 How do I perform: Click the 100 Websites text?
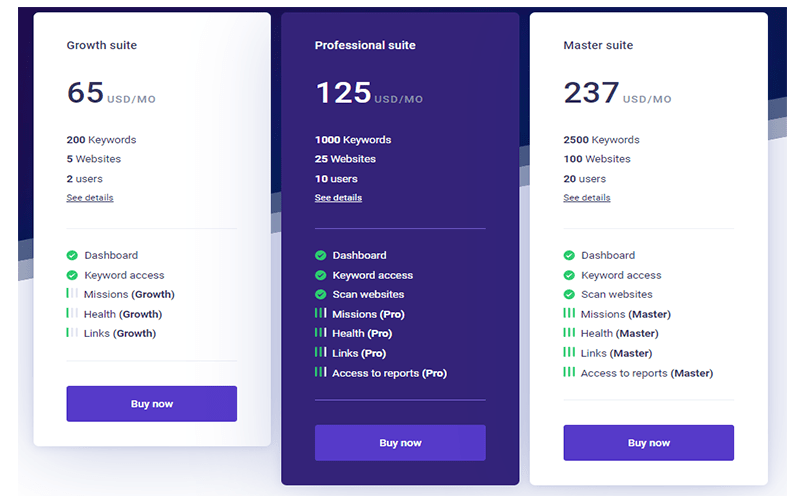click(597, 159)
